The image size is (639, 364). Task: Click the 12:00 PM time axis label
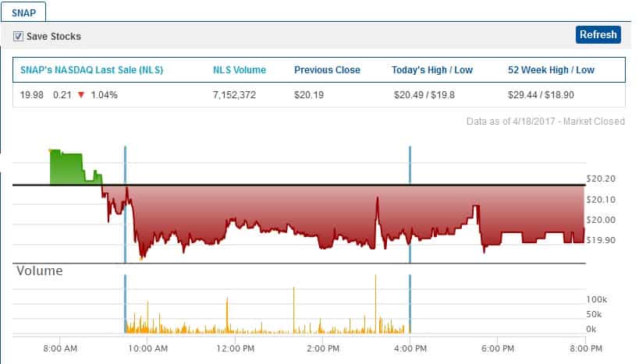pyautogui.click(x=235, y=348)
